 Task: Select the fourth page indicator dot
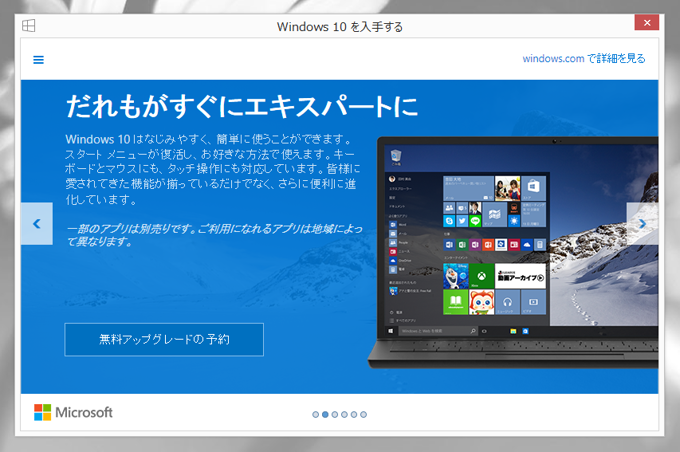pyautogui.click(x=344, y=415)
